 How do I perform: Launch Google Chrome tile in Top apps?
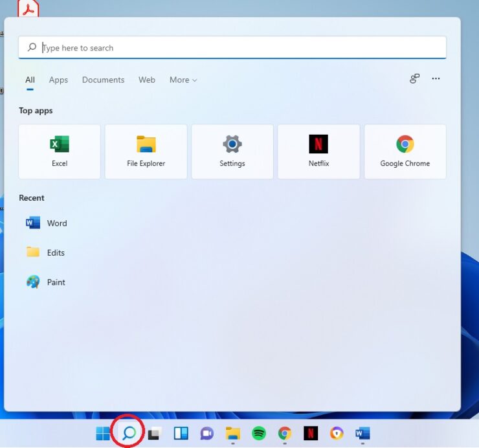pos(405,151)
